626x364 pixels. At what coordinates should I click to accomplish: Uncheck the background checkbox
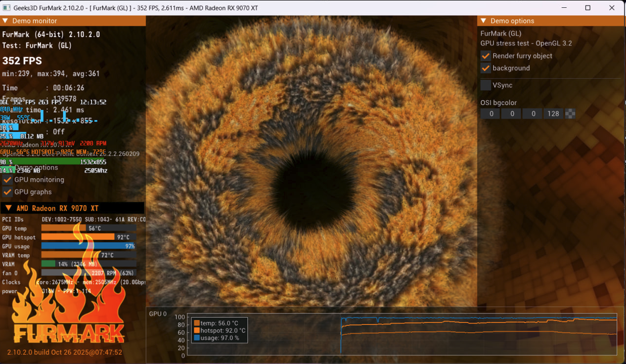tap(486, 68)
